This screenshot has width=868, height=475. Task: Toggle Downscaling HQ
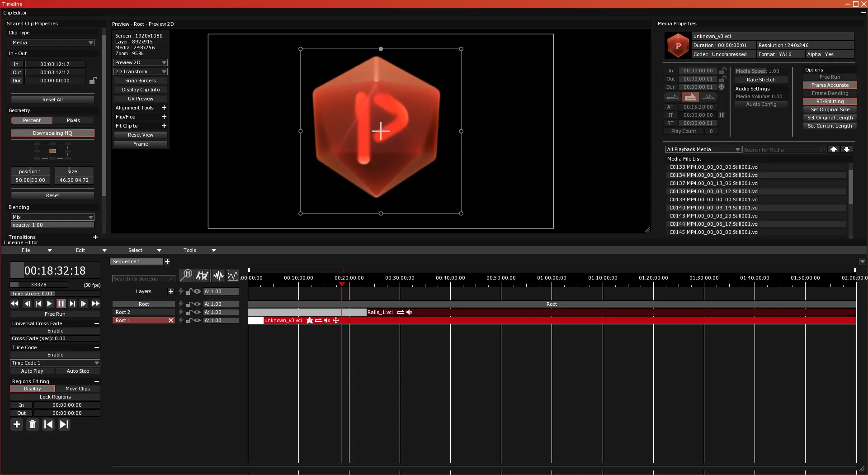(52, 133)
